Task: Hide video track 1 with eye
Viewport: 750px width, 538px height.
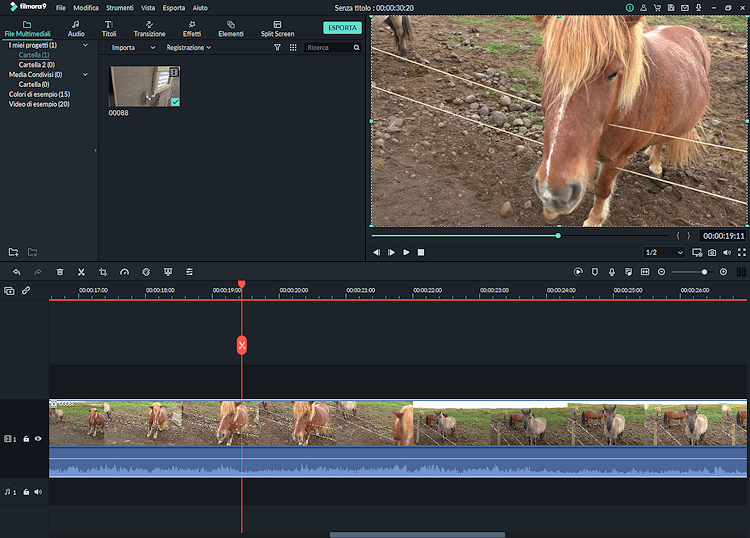Action: 38,439
